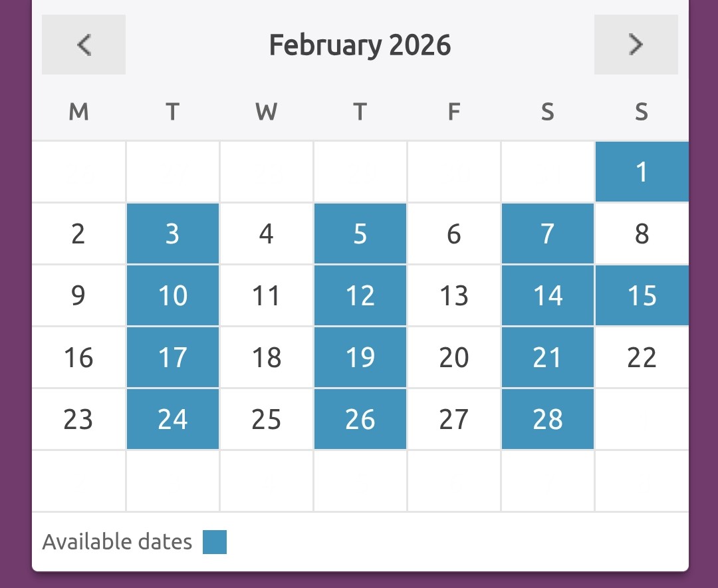718x588 pixels.
Task: Choose available date February 28
Action: click(x=548, y=420)
